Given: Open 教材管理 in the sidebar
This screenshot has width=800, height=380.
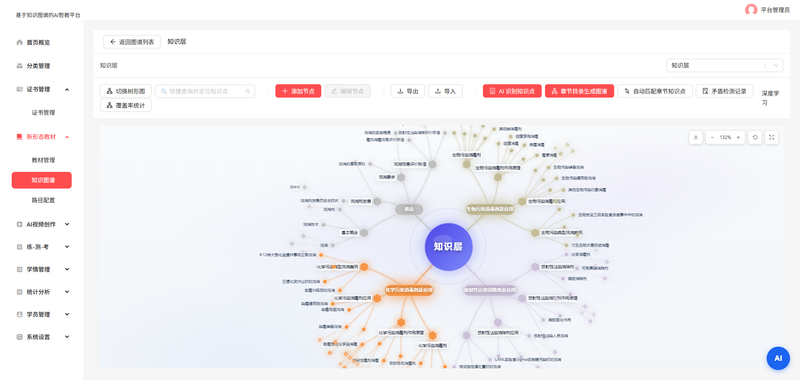Looking at the screenshot, I should (43, 160).
